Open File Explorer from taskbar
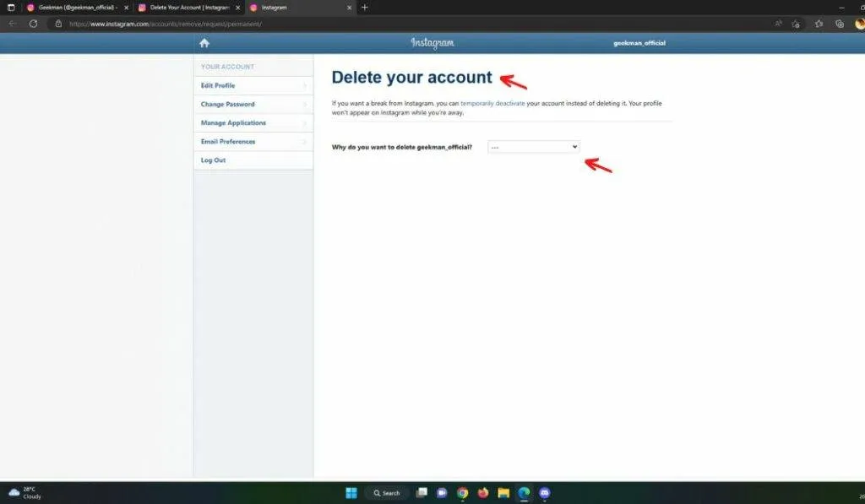Viewport: 865px width, 504px height. [503, 493]
